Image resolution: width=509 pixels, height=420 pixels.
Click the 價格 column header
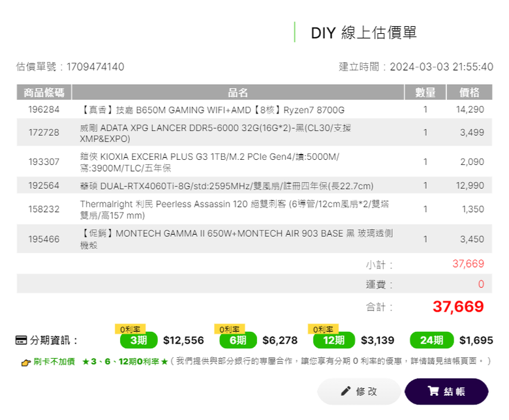(469, 93)
